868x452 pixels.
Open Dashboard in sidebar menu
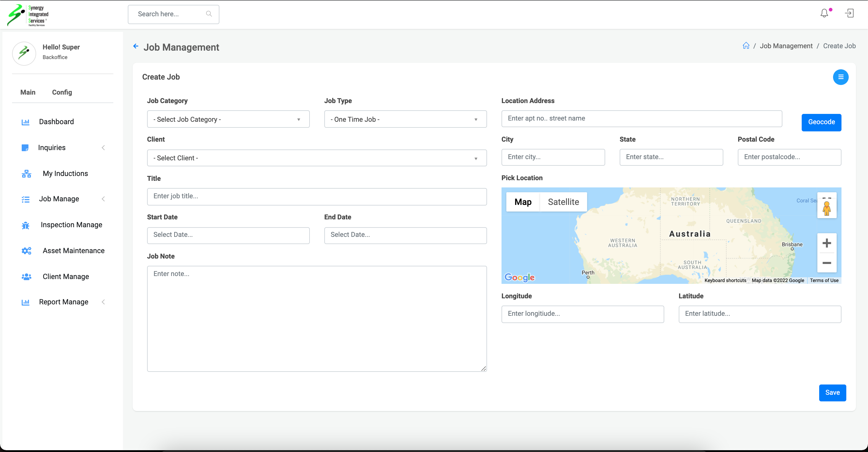[x=56, y=122]
